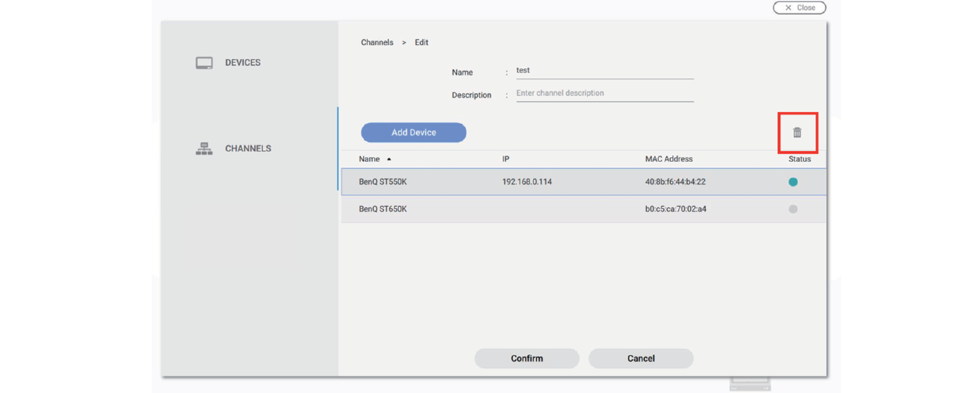Open the DEVICES section

coord(242,63)
